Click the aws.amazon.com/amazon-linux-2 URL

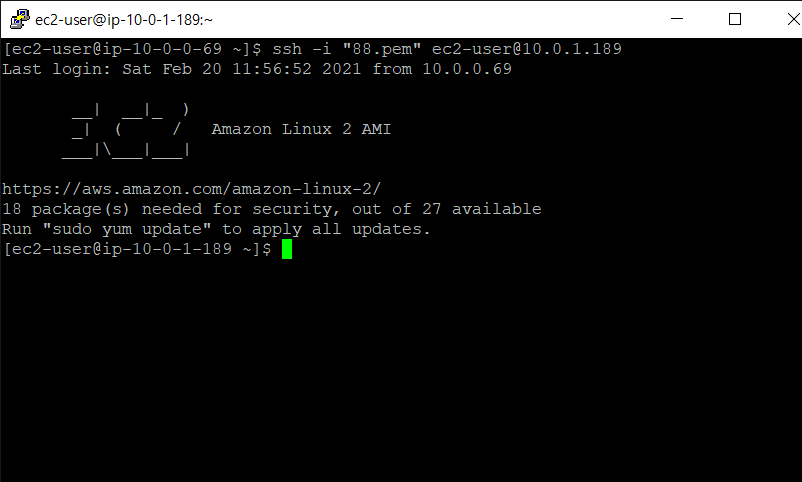point(191,189)
